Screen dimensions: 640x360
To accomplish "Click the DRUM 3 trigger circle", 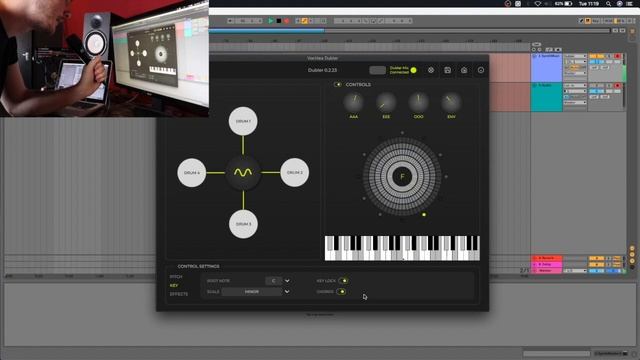I will 243,224.
